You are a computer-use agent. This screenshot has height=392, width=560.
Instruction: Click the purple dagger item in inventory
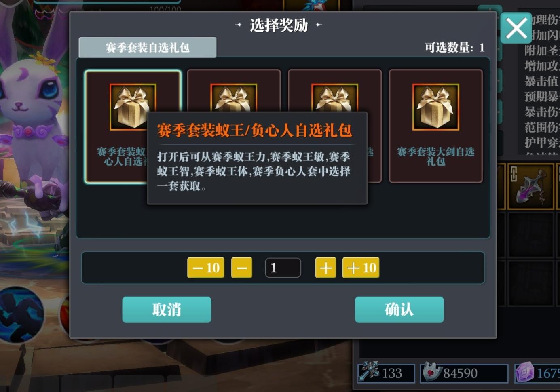coord(530,186)
